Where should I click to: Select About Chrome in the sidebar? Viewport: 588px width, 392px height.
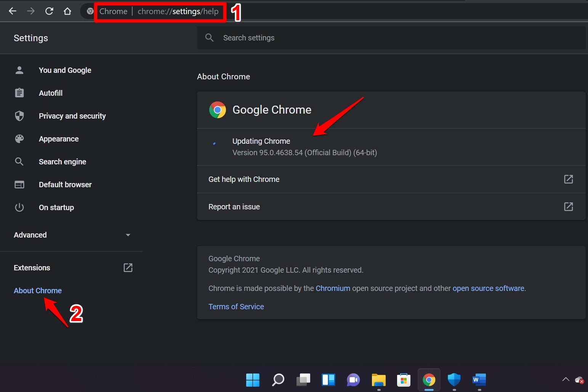click(x=37, y=291)
